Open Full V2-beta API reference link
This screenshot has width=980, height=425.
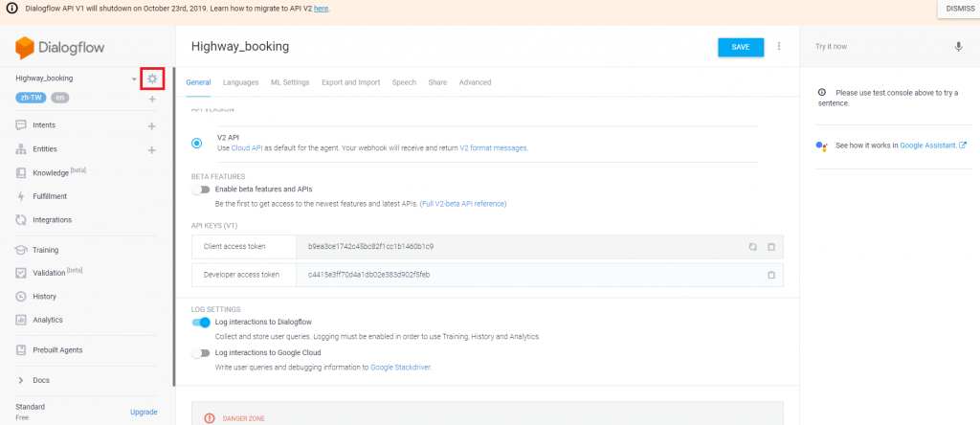click(x=463, y=204)
